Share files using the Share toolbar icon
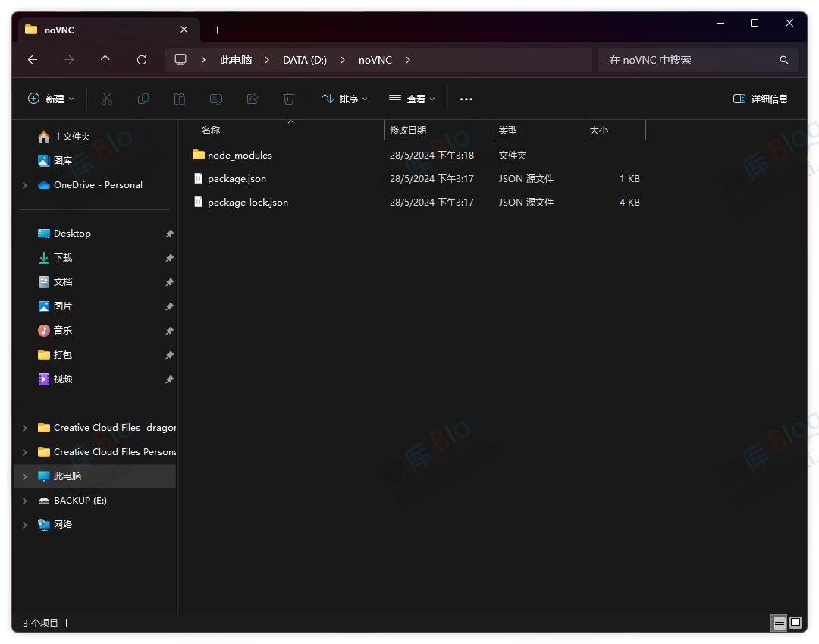Image resolution: width=819 pixels, height=644 pixels. tap(253, 99)
